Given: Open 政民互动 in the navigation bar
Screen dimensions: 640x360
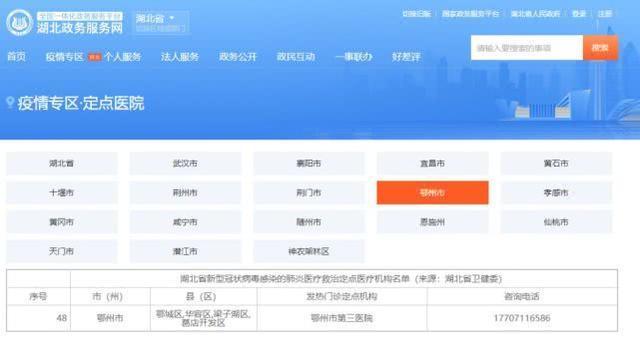Looking at the screenshot, I should (x=296, y=57).
